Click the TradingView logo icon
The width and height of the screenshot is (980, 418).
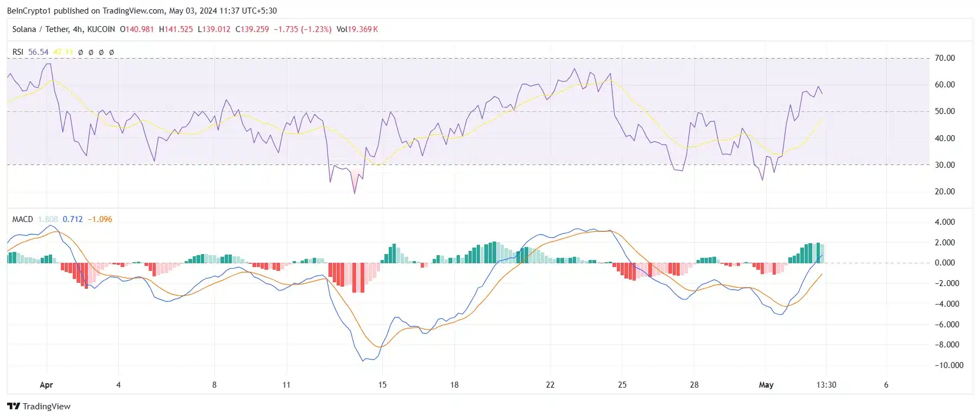[x=14, y=406]
